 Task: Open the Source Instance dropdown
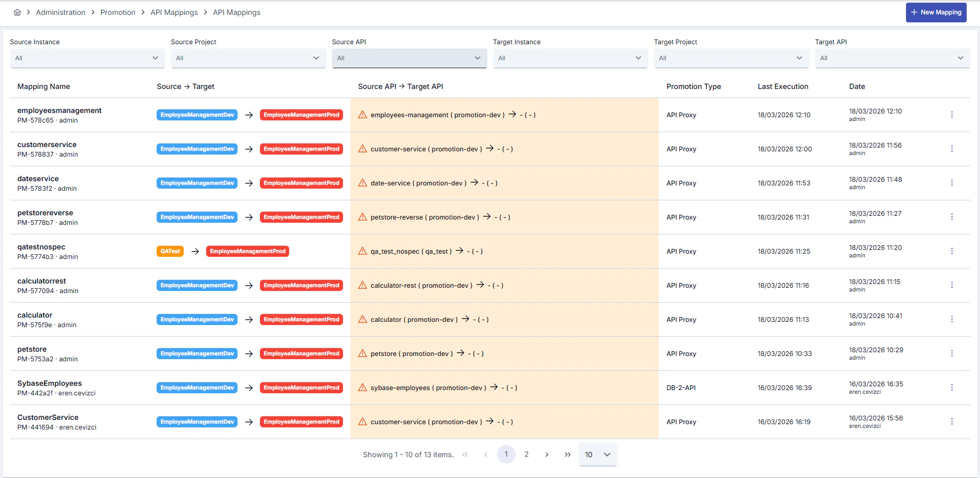click(x=87, y=58)
